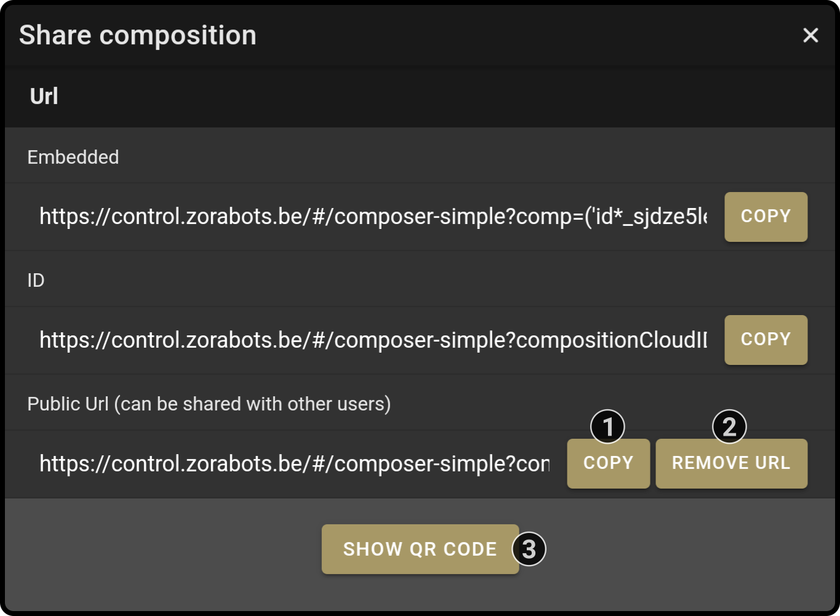Close the Share composition dialog
Screen dimensions: 840x616
point(810,35)
